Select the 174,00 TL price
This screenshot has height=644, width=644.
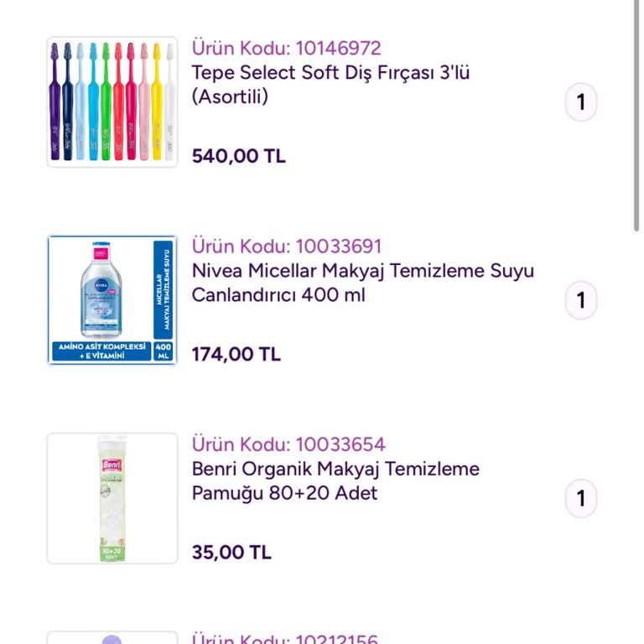(x=236, y=354)
